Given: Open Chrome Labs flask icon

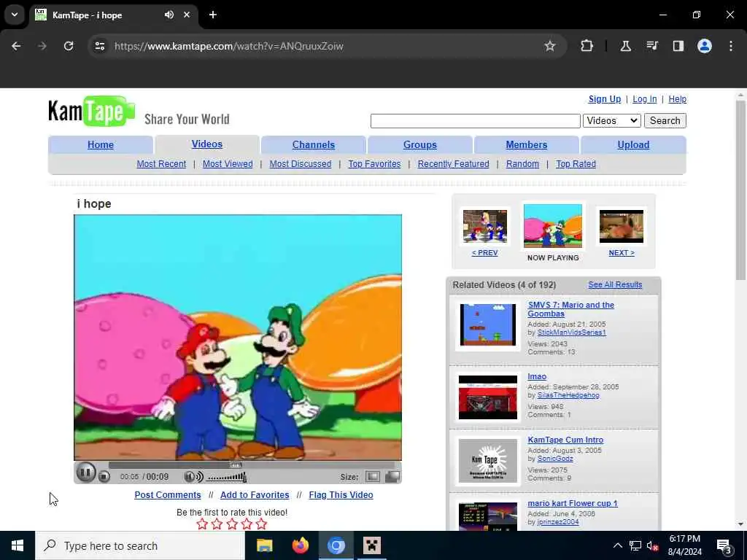Looking at the screenshot, I should (625, 46).
